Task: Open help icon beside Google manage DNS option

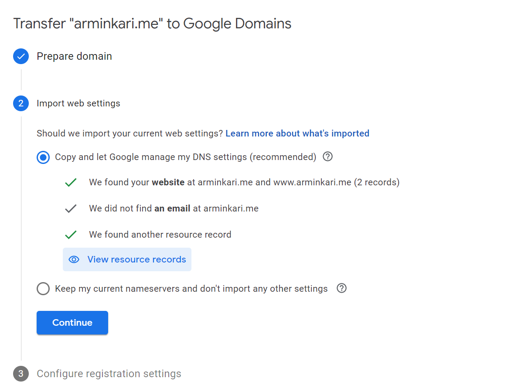Action: coord(327,157)
